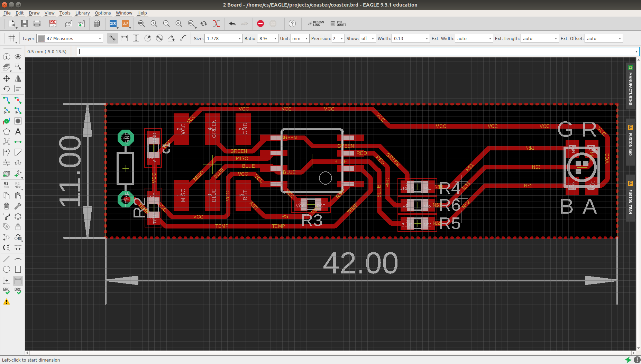Toggle the diameter dimension type
The image size is (641, 364).
pyautogui.click(x=159, y=38)
